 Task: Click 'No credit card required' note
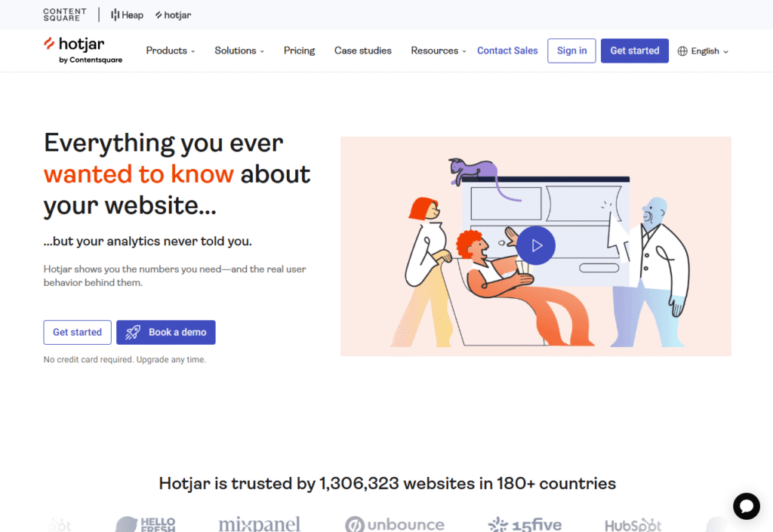pyautogui.click(x=125, y=360)
